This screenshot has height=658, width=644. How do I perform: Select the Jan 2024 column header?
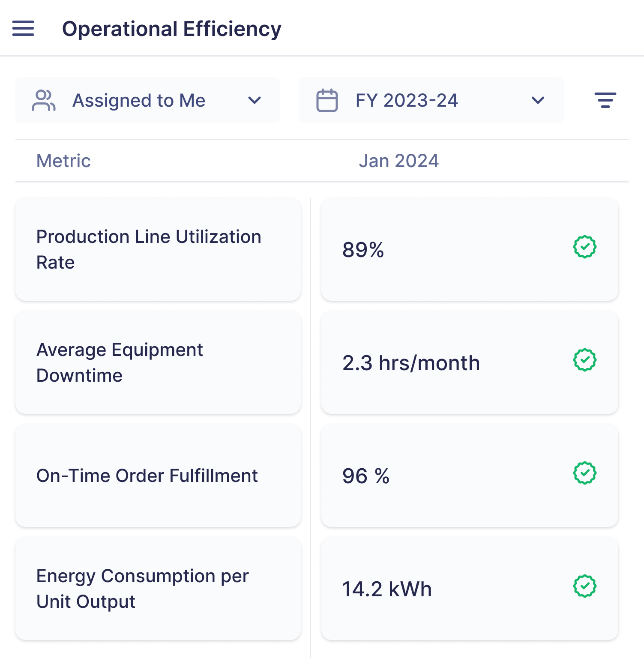click(398, 161)
